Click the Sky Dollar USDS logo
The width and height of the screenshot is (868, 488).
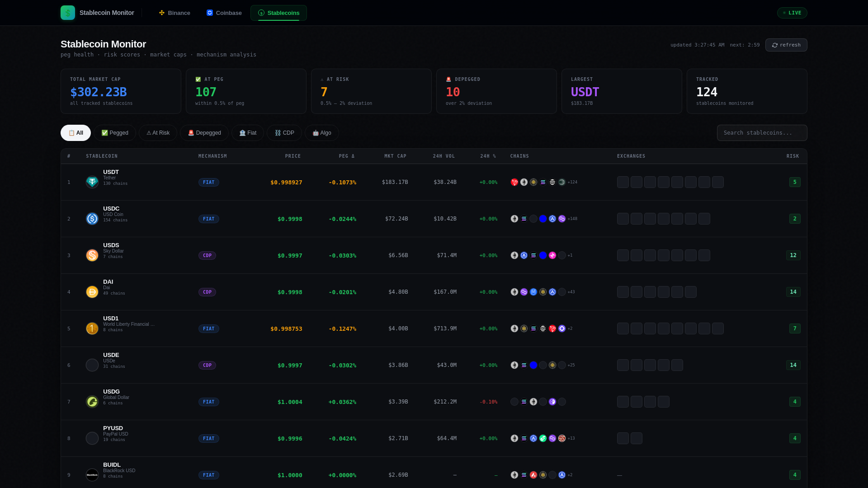[x=92, y=255]
